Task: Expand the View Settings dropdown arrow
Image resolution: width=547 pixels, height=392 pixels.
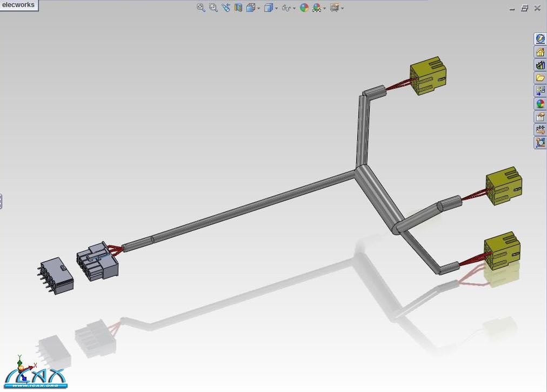Action: coord(342,8)
